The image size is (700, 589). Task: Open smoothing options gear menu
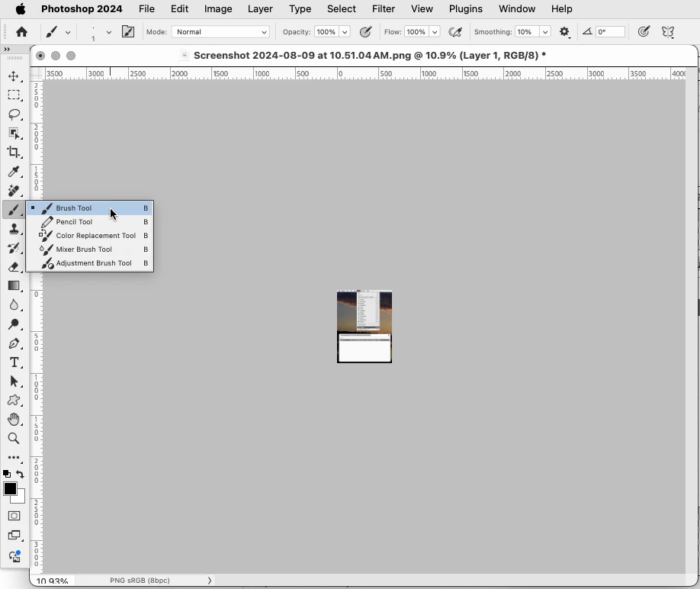pyautogui.click(x=565, y=32)
